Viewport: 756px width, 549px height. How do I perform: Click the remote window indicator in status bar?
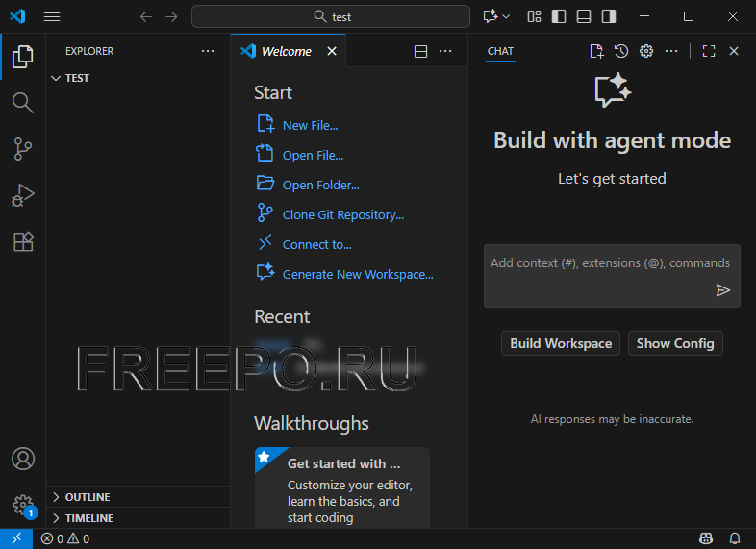[x=16, y=538]
